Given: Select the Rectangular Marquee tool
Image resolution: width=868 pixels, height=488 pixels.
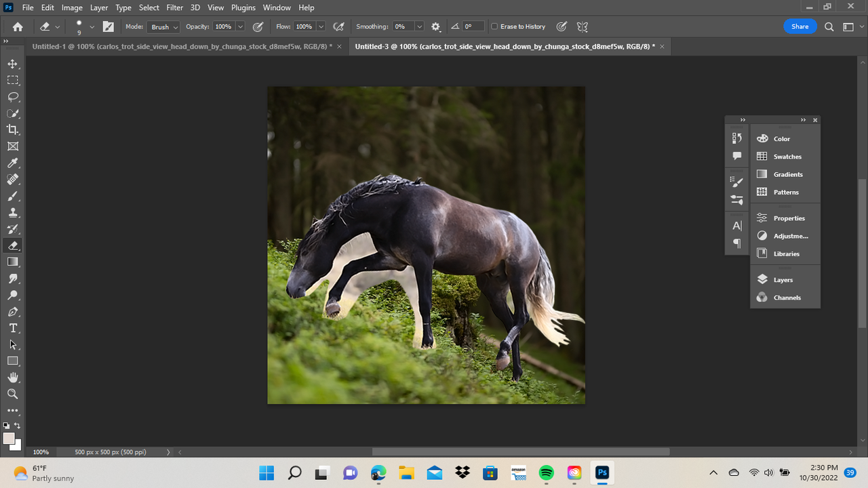Looking at the screenshot, I should (13, 80).
